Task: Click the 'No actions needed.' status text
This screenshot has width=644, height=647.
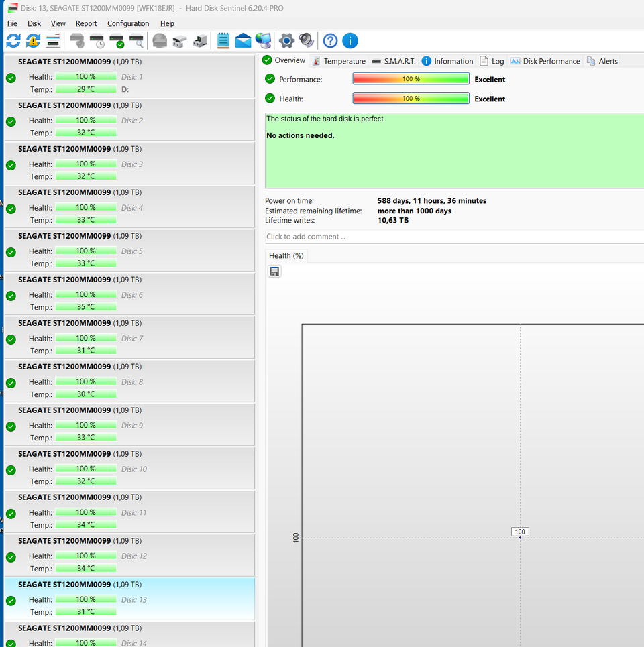Action: click(300, 135)
